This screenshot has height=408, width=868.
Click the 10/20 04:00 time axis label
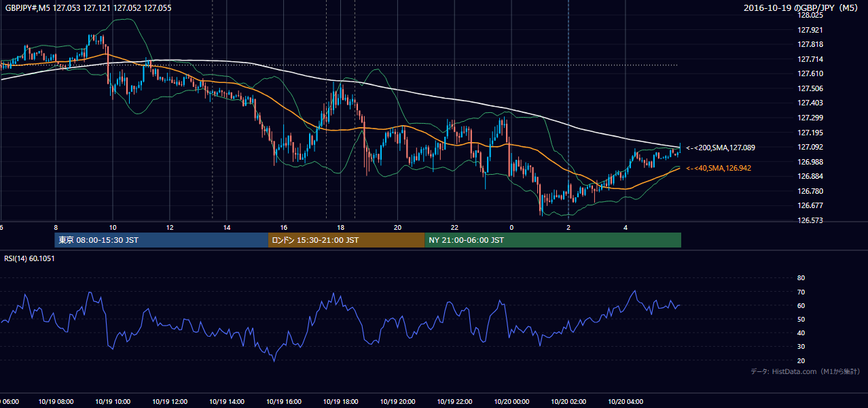(626, 402)
